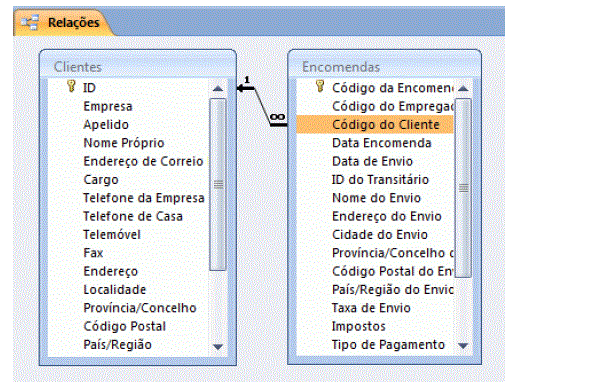
Task: Click the ID primary key icon in Clientes
Action: 71,87
